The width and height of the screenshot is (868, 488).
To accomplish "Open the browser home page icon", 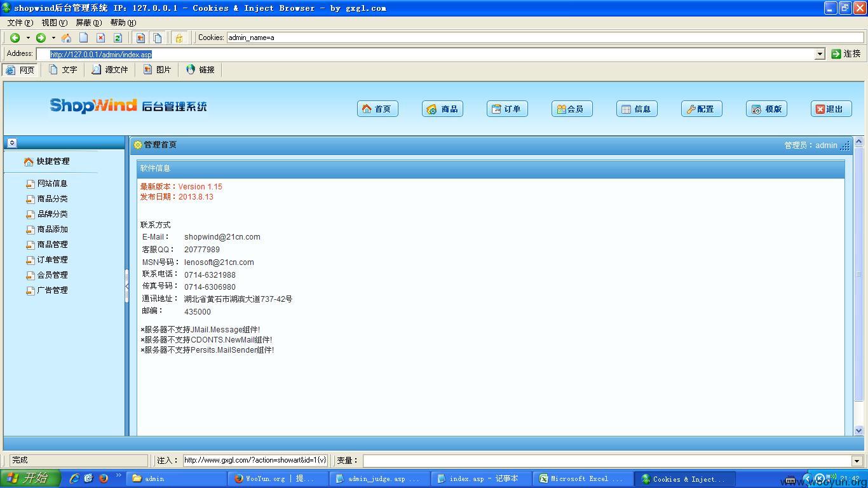I will point(66,38).
